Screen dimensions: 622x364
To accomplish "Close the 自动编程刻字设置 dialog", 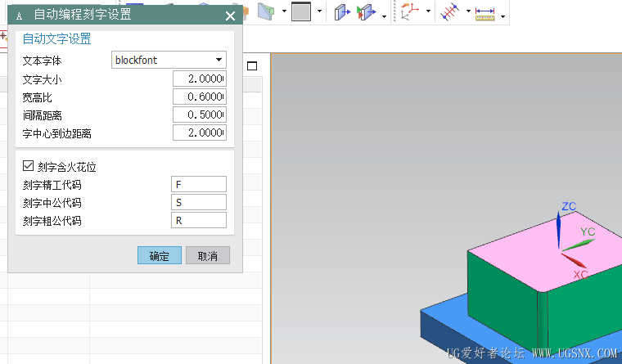I will 230,15.
